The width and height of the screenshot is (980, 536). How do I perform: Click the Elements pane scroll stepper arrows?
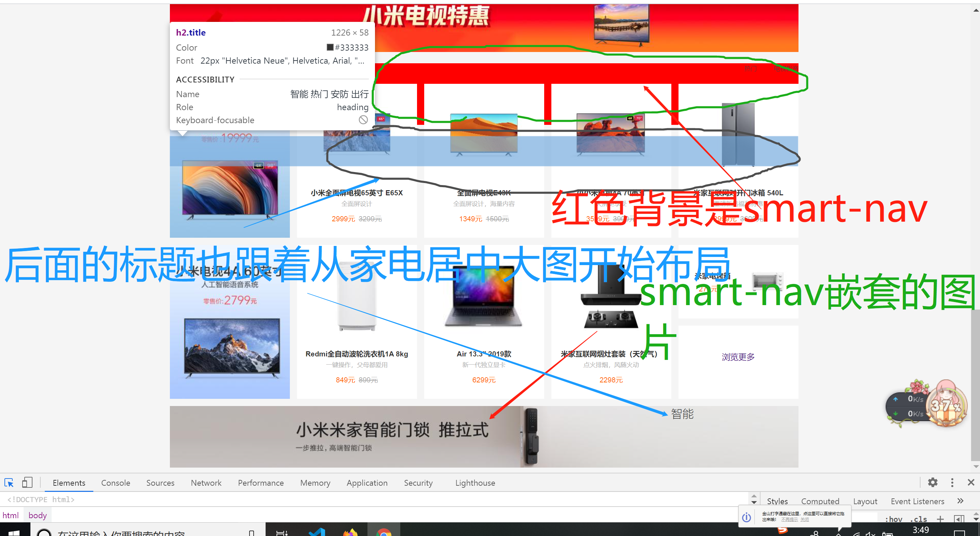click(x=754, y=499)
